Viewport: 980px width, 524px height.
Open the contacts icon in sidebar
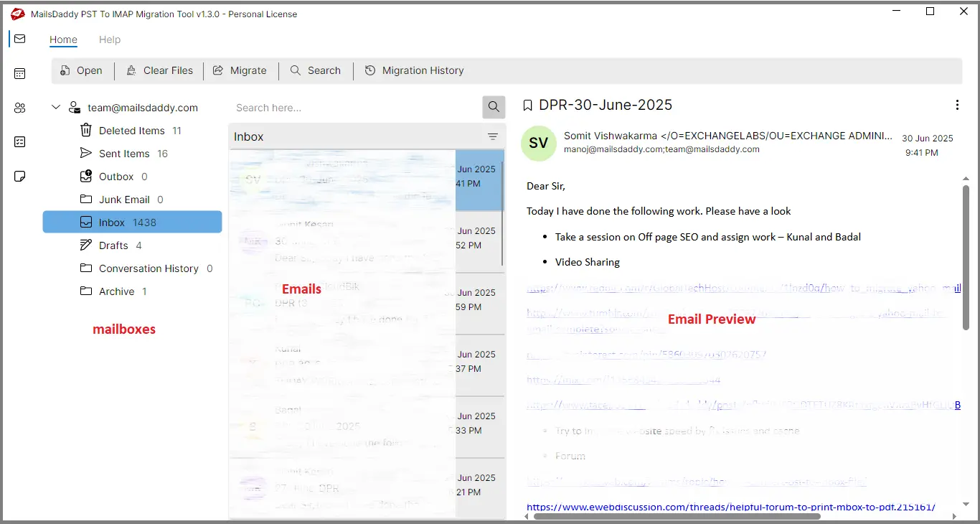pyautogui.click(x=19, y=108)
